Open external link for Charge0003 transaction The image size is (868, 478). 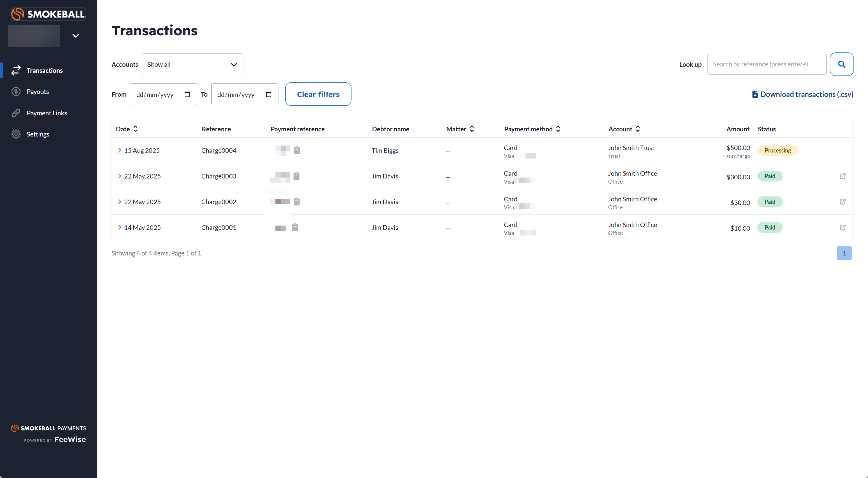tap(842, 176)
